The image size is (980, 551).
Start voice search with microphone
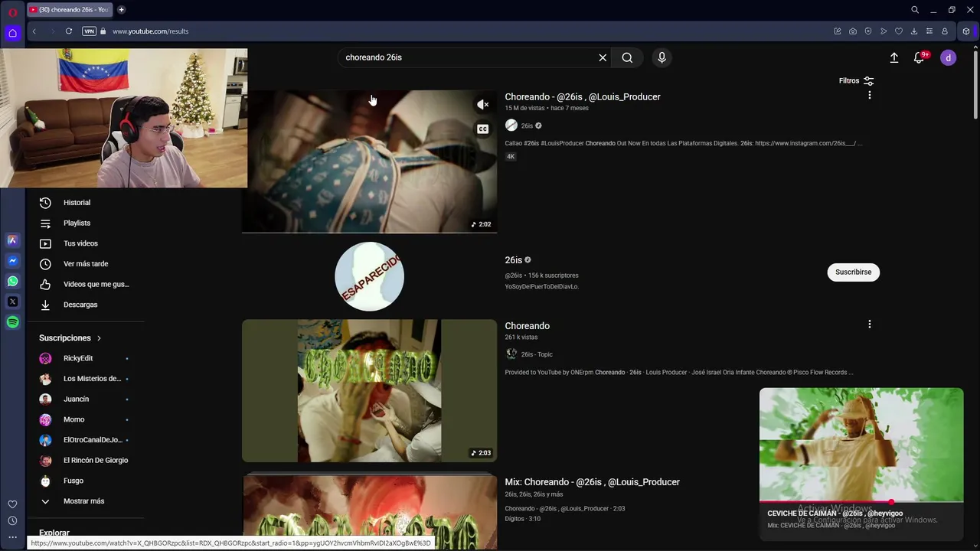pyautogui.click(x=662, y=57)
